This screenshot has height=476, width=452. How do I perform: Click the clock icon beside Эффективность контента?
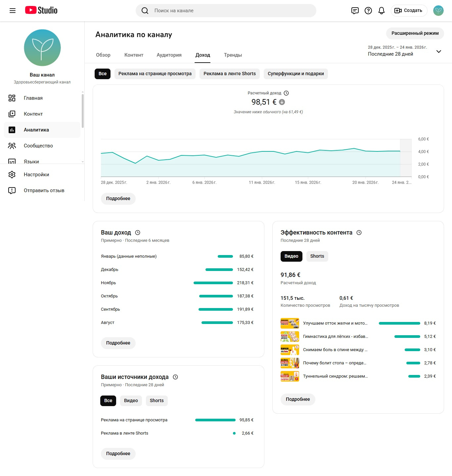tap(359, 233)
